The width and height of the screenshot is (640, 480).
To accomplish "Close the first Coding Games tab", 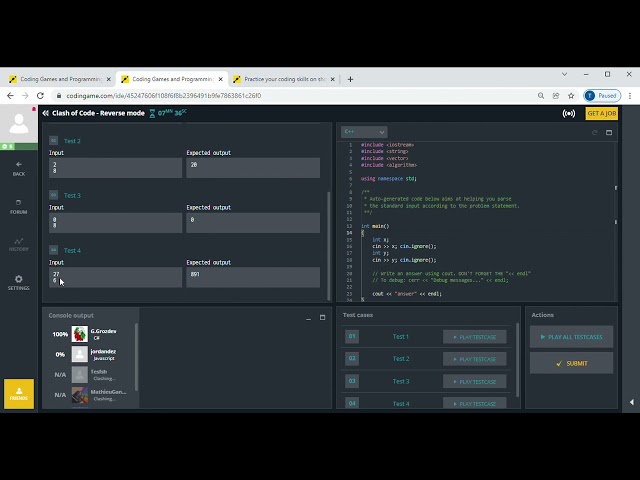I will (x=108, y=79).
